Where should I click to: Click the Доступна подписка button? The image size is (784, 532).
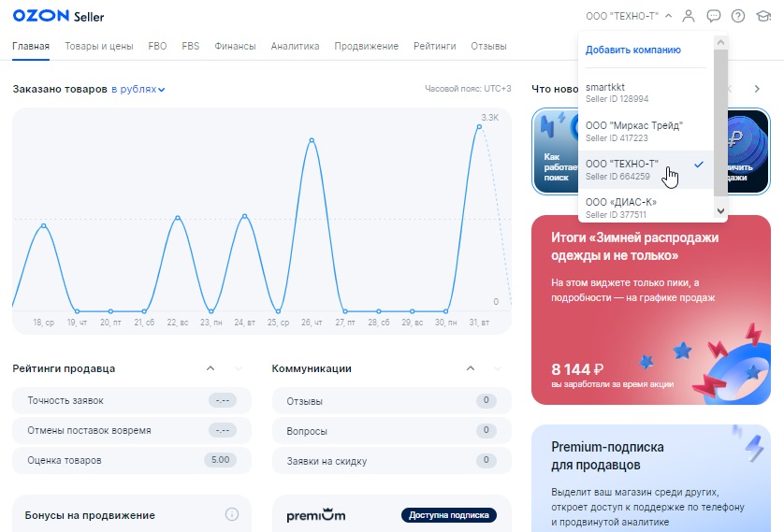click(x=449, y=515)
